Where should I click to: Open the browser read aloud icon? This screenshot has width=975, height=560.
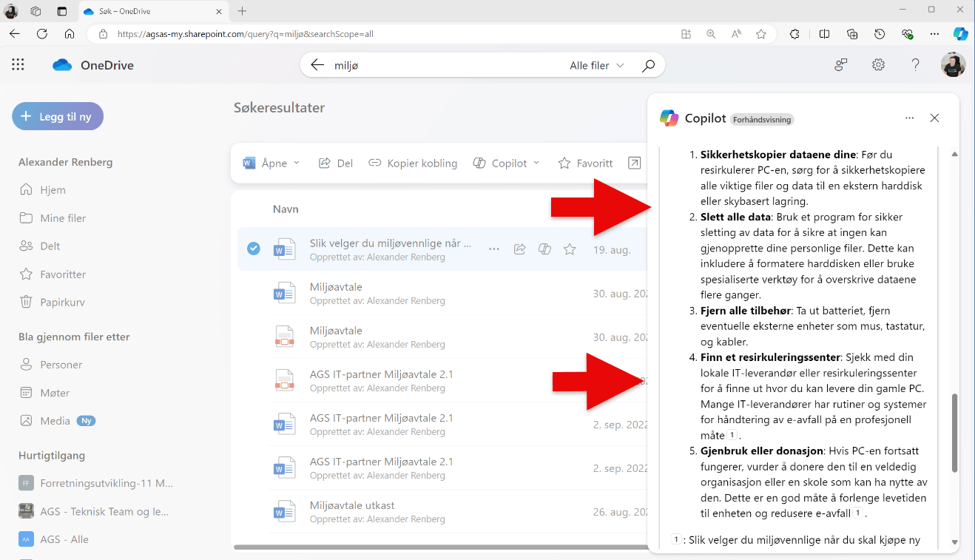pyautogui.click(x=736, y=34)
